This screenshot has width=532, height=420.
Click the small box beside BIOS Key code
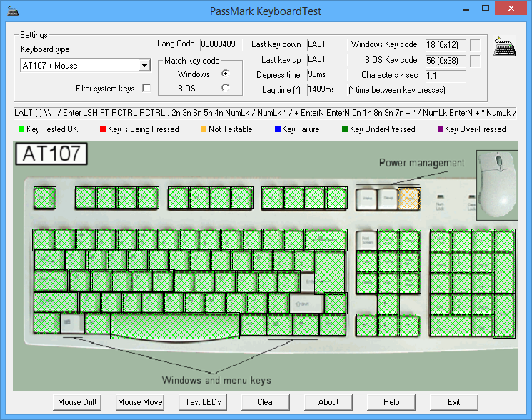click(475, 61)
